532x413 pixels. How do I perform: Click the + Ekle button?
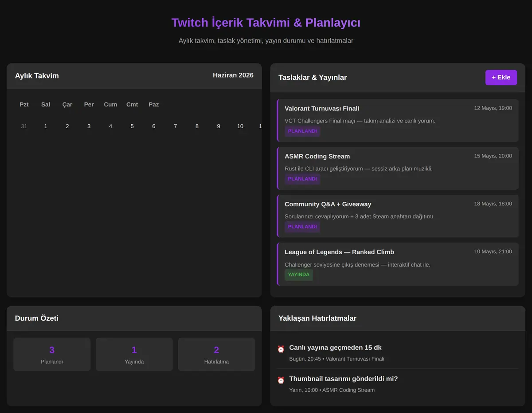(501, 77)
